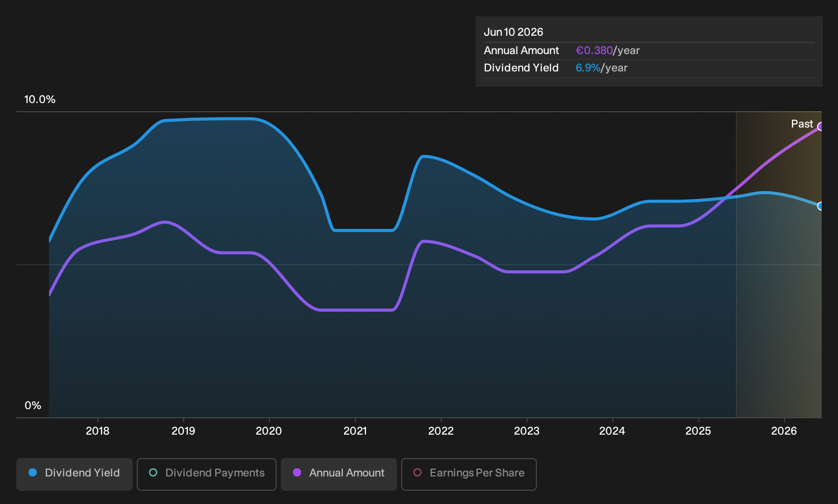838x504 pixels.
Task: Click the 'Jun 10 2026' tooltip date
Action: (x=513, y=32)
